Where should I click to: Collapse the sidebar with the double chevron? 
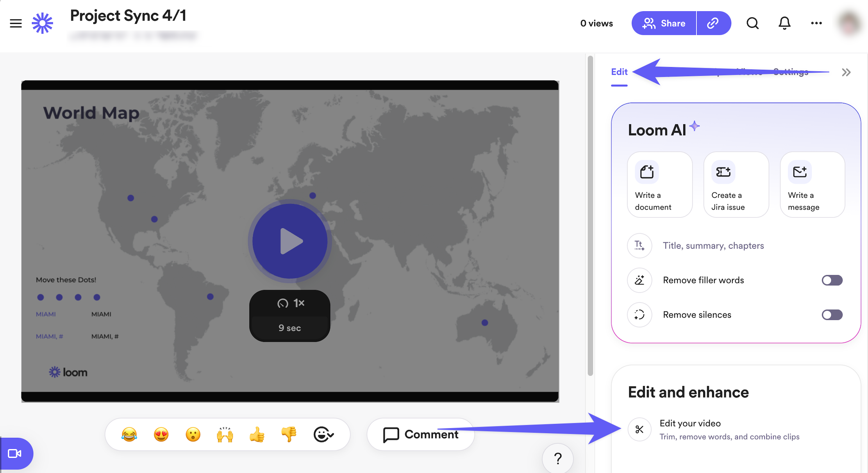tap(846, 72)
